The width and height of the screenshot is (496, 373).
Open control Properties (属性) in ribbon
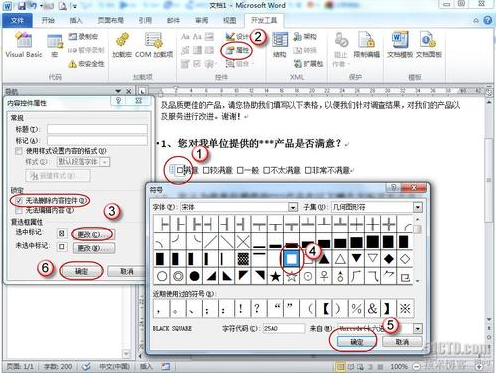[x=237, y=50]
